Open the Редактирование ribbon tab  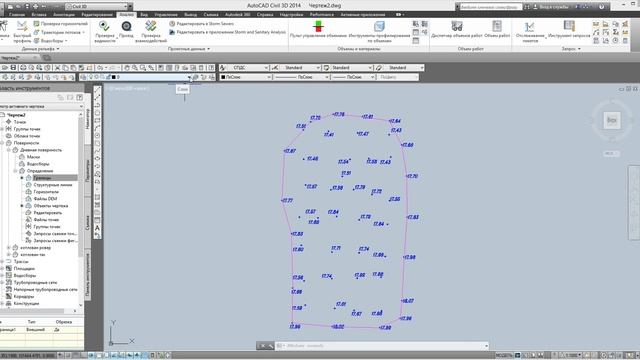(97, 15)
